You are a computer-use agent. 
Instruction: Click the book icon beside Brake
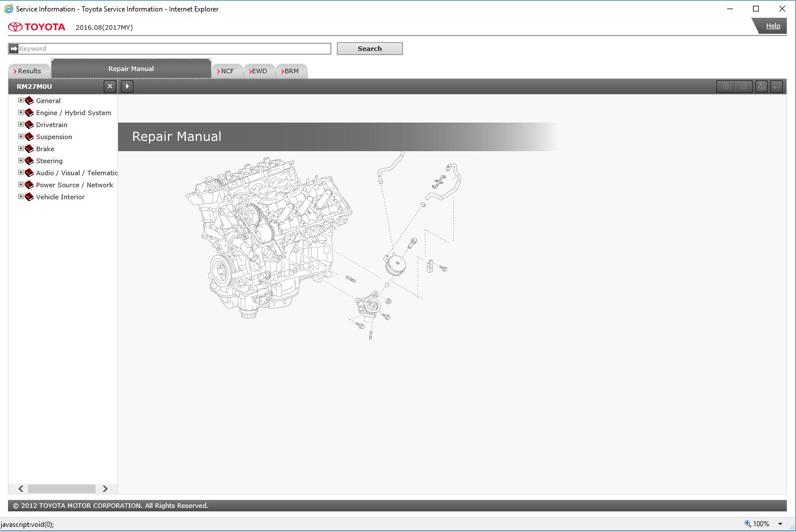click(x=29, y=149)
